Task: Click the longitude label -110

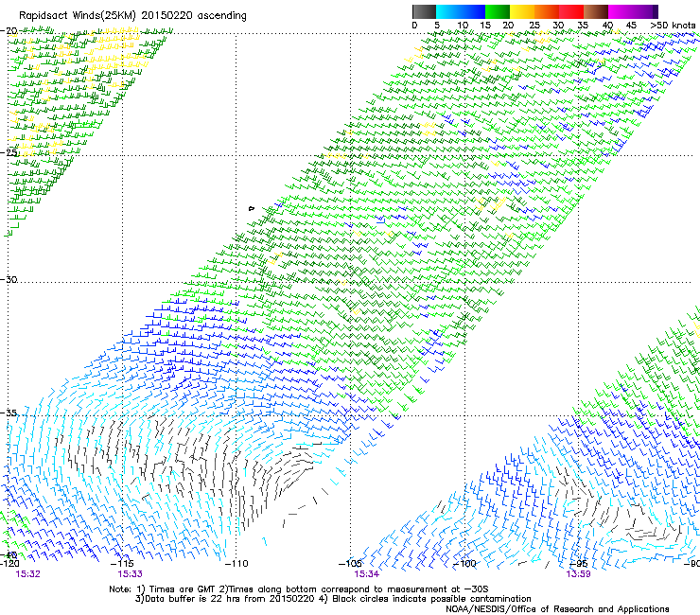Action: 236,564
